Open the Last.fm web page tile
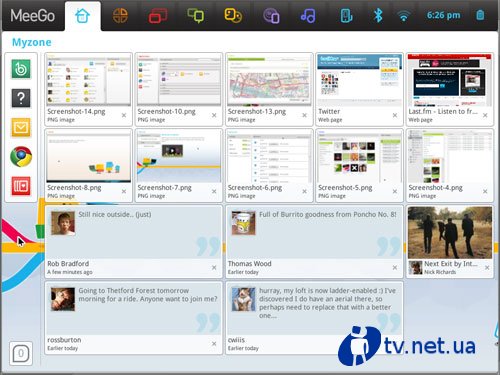Image resolution: width=500 pixels, height=375 pixels. [450, 89]
